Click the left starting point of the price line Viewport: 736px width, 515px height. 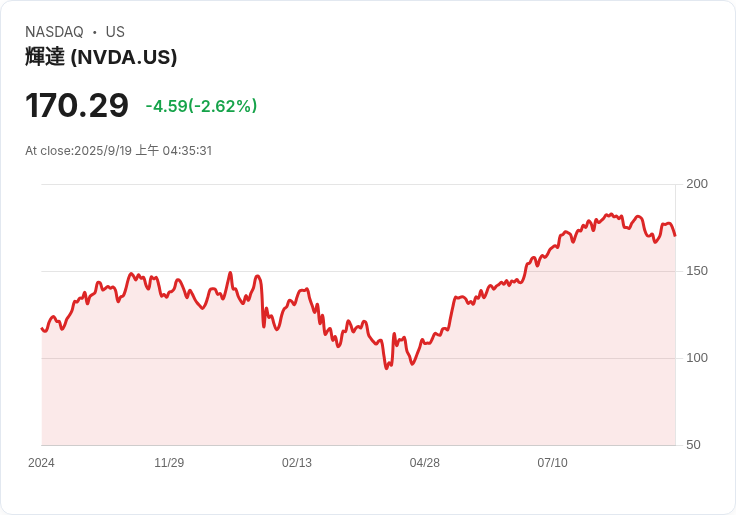pyautogui.click(x=42, y=328)
